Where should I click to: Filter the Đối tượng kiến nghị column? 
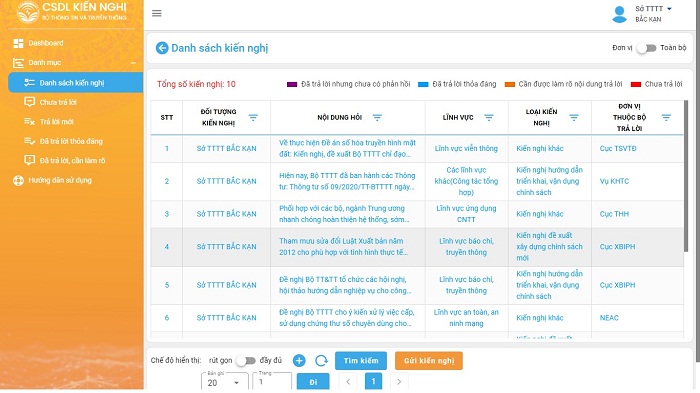(253, 117)
